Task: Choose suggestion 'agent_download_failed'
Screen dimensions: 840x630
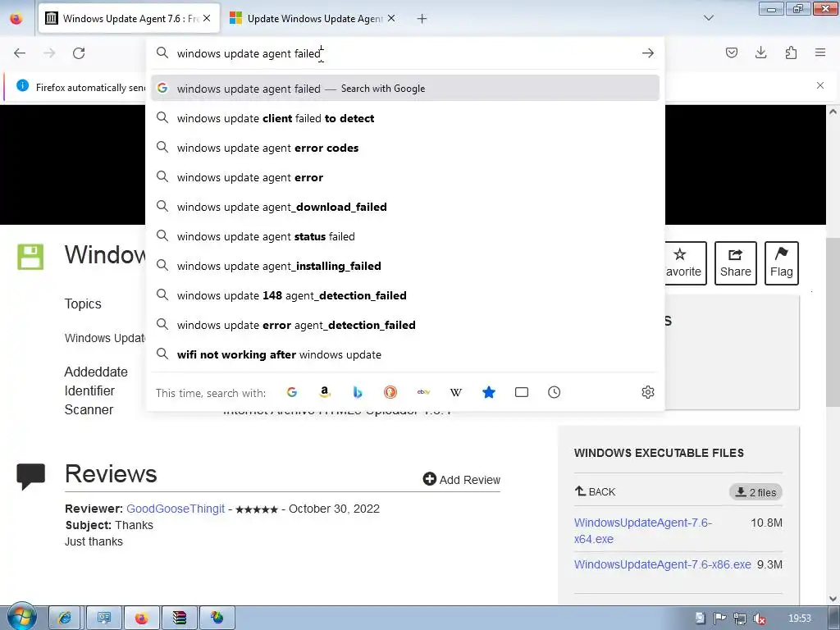Action: click(405, 206)
